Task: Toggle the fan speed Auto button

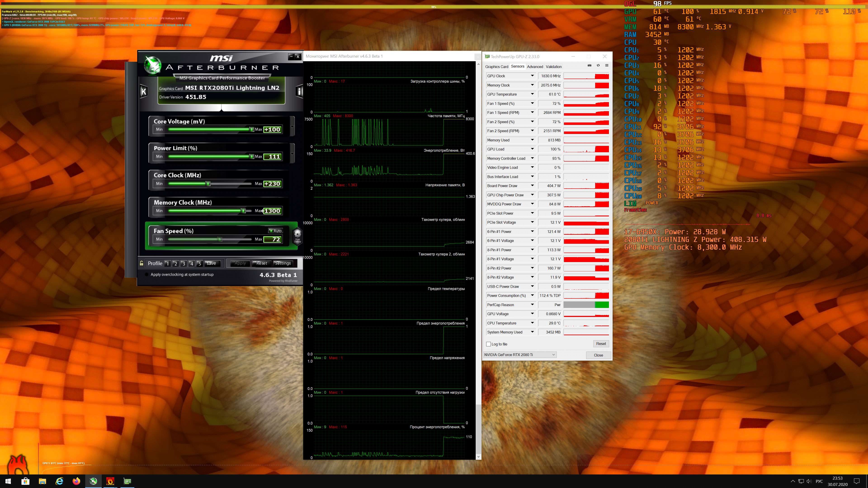Action: (x=276, y=231)
